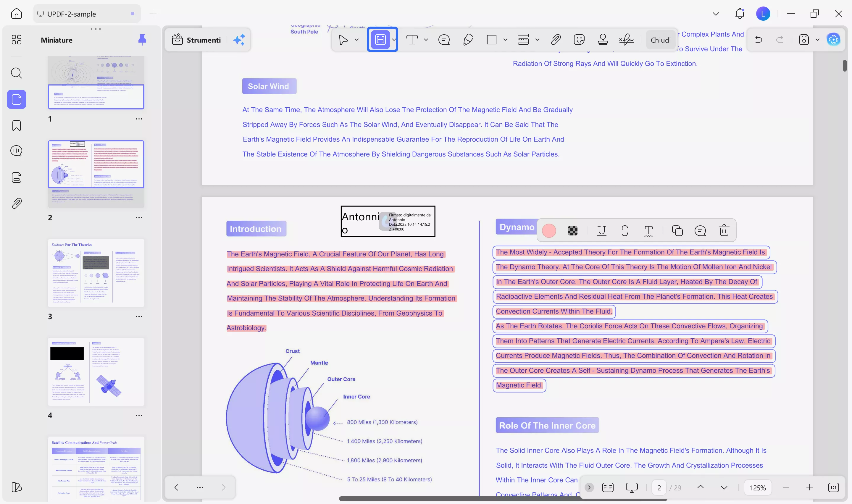Image resolution: width=852 pixels, height=504 pixels.
Task: Open the Strumenti menu
Action: [x=197, y=40]
